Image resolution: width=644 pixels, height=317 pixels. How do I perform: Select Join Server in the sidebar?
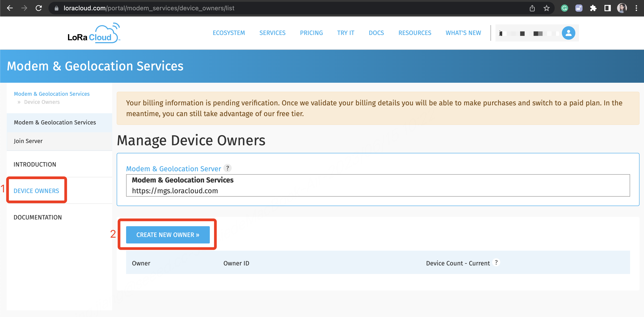click(x=28, y=141)
